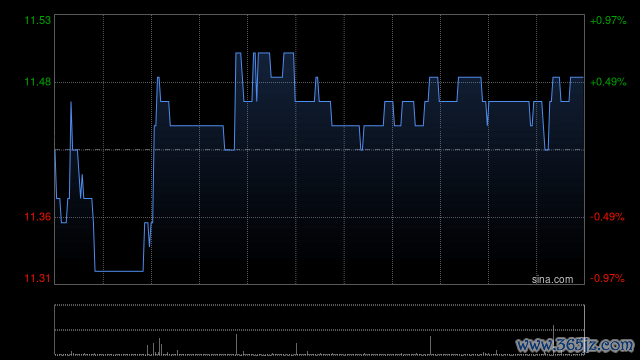640x360 pixels.
Task: Click the 11.48 price axis label
Action: pyautogui.click(x=38, y=82)
